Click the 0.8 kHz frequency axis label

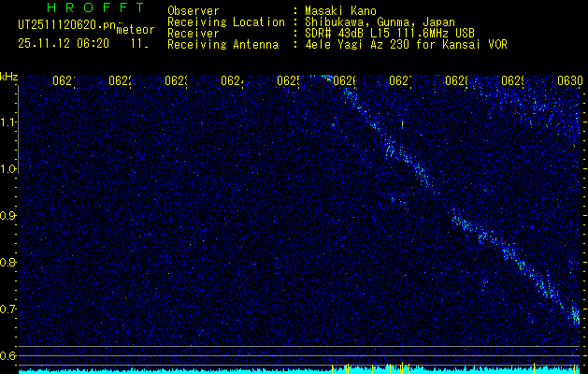pyautogui.click(x=8, y=262)
